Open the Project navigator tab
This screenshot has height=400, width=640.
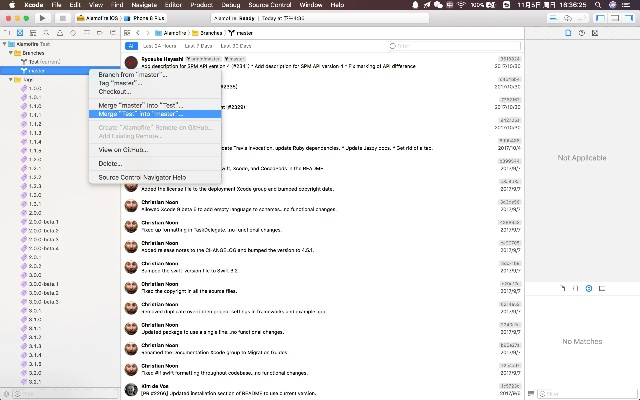pos(7,33)
